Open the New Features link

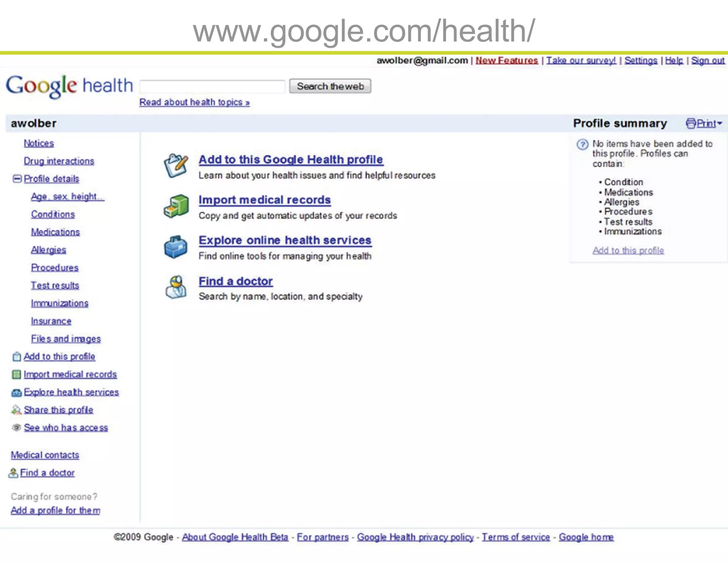(x=507, y=61)
